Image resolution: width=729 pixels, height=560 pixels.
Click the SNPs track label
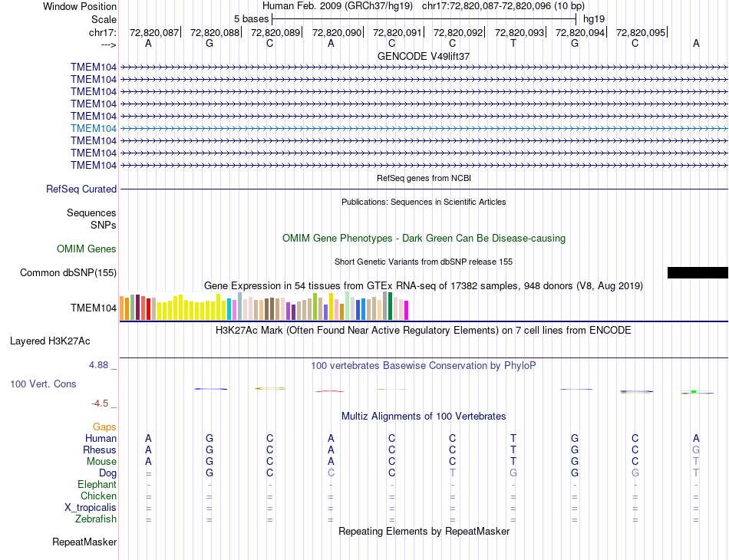click(104, 225)
